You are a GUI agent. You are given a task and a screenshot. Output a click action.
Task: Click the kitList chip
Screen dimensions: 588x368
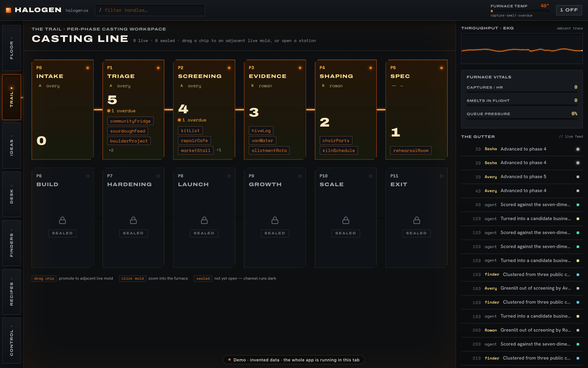(190, 131)
